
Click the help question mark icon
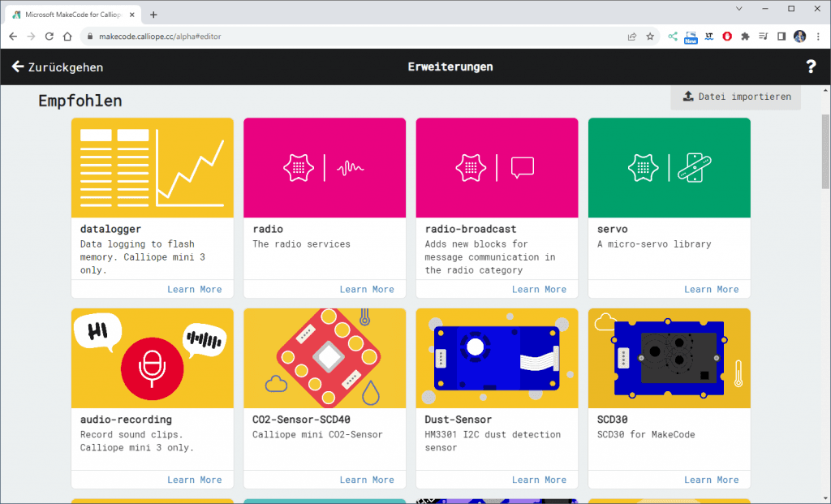[810, 67]
